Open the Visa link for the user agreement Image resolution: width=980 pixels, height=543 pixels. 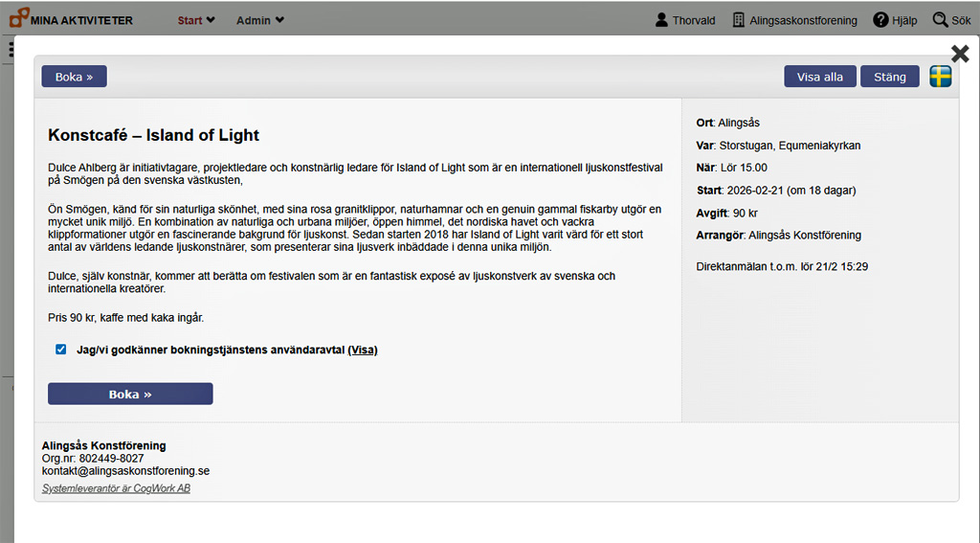point(363,351)
